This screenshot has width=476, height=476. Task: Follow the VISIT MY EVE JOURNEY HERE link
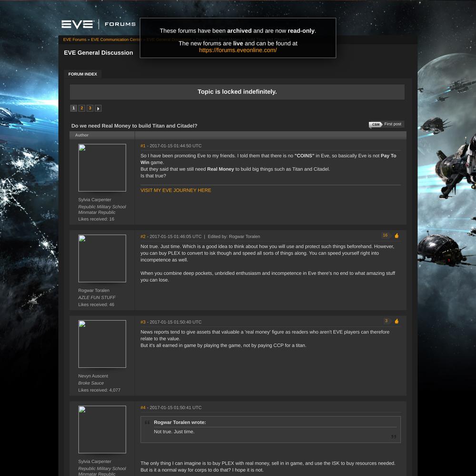point(176,190)
